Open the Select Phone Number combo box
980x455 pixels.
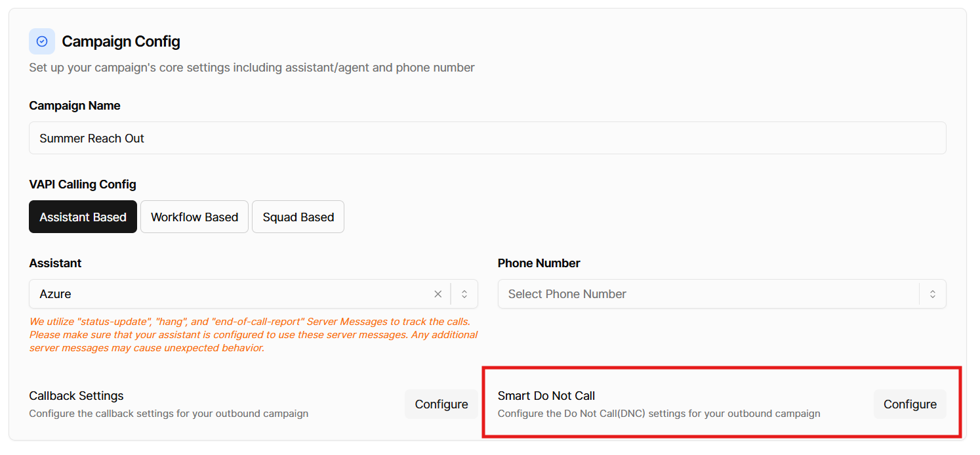[x=708, y=294]
